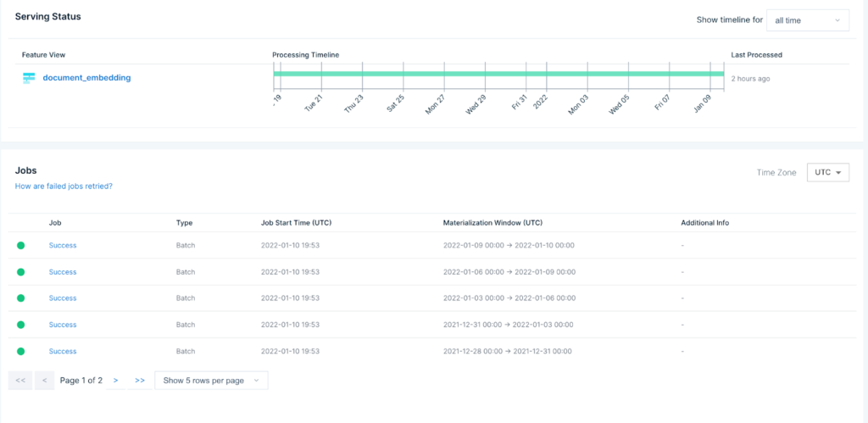
Task: Go to previous page arrow
Action: coord(44,381)
